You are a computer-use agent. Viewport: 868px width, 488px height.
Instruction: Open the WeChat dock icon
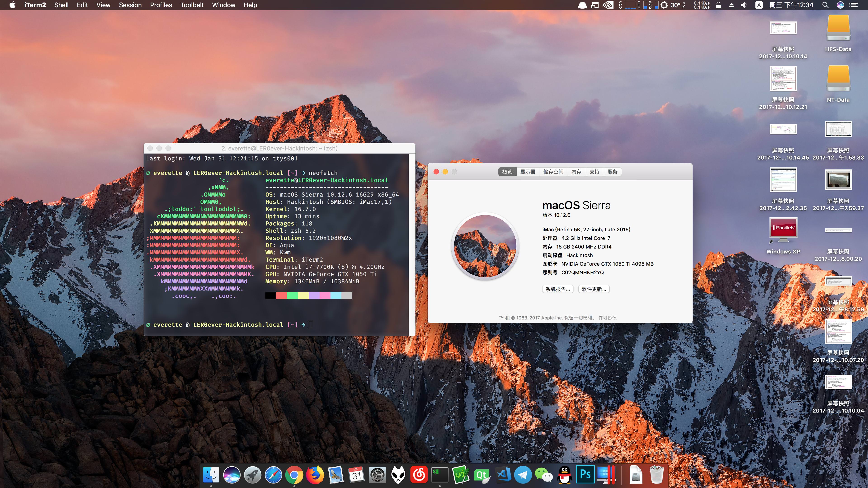point(543,475)
